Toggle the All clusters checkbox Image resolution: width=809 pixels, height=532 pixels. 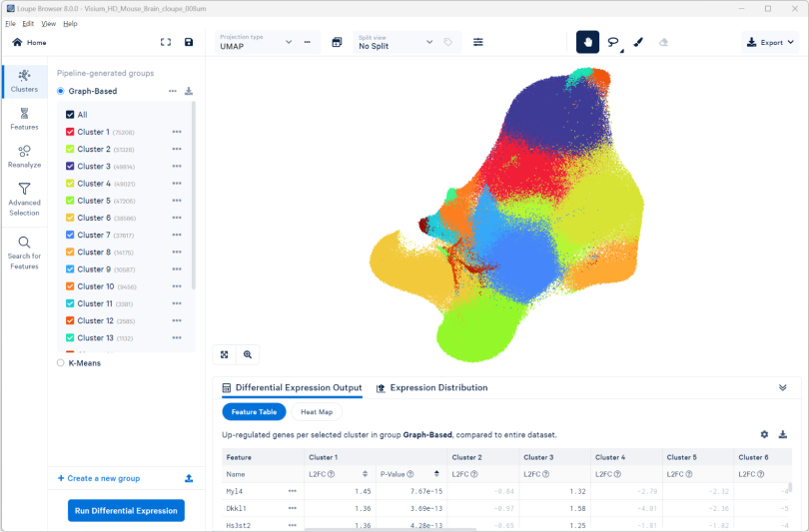point(70,115)
